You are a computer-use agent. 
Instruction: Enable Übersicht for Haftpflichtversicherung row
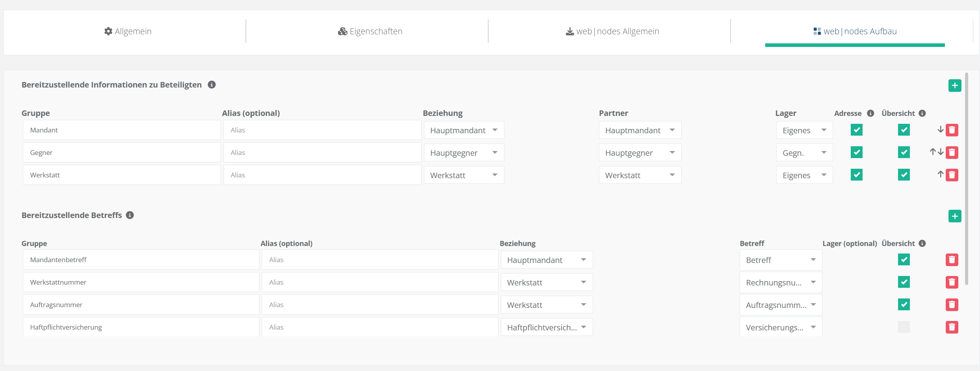(904, 327)
